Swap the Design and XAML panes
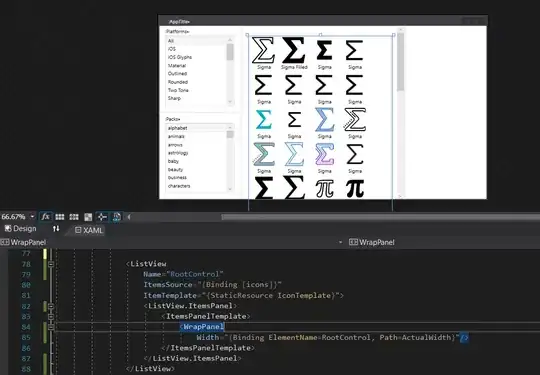The height and width of the screenshot is (375, 540). pyautogui.click(x=56, y=229)
